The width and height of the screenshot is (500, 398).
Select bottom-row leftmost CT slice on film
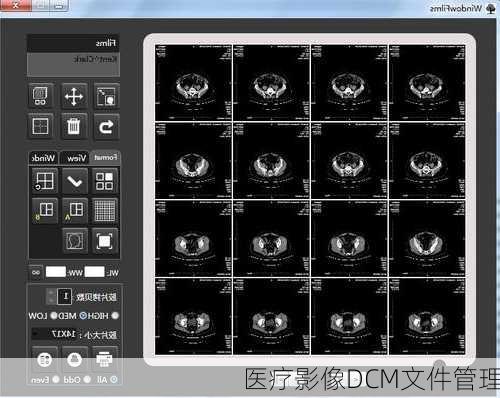pyautogui.click(x=194, y=316)
